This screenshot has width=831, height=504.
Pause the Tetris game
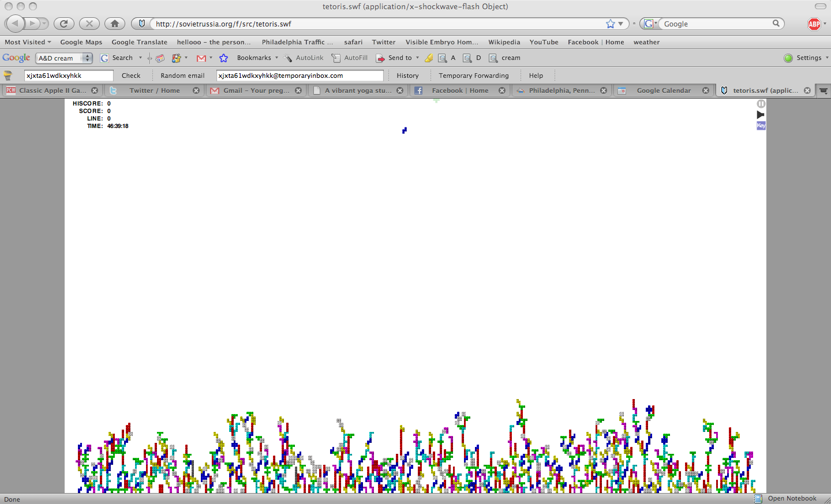(761, 104)
